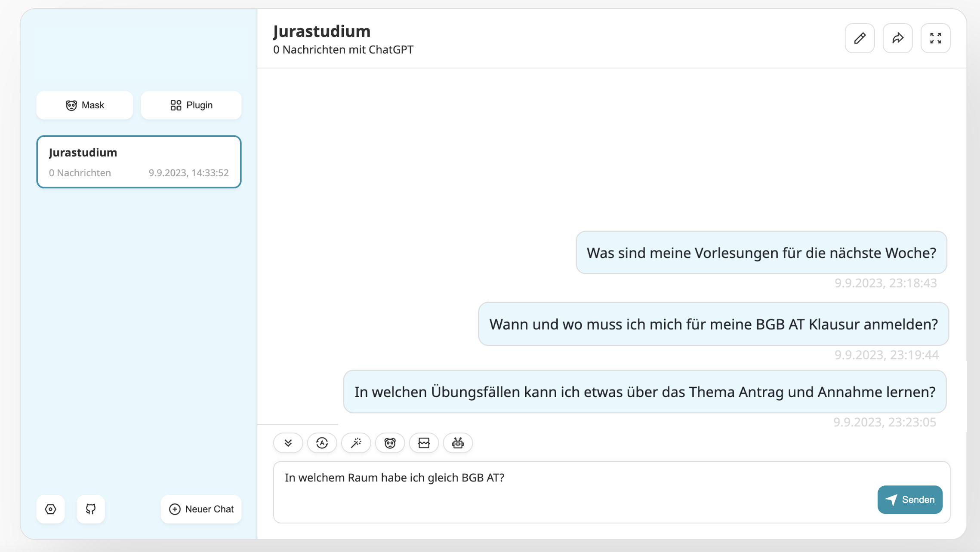This screenshot has width=980, height=552.
Task: Select the Jurastudium chat in the sidebar
Action: pos(139,162)
